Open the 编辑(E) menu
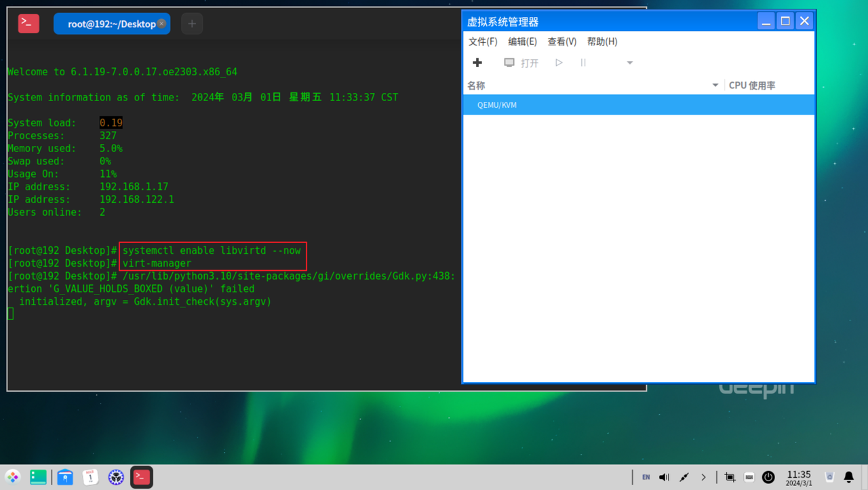 pos(522,41)
